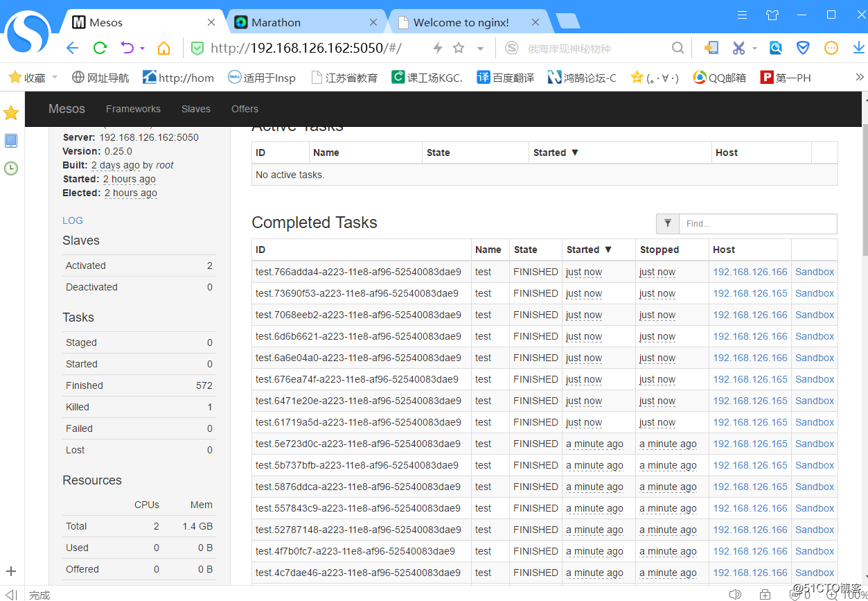Open the sidebar favorites star icon
The height and width of the screenshot is (601, 868).
pyautogui.click(x=11, y=113)
